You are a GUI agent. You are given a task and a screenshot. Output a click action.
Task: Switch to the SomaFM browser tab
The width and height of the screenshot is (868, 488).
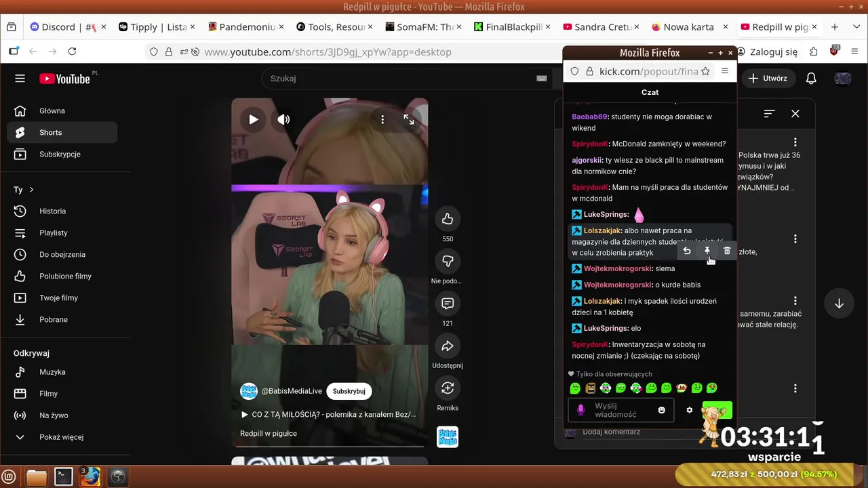tap(423, 27)
